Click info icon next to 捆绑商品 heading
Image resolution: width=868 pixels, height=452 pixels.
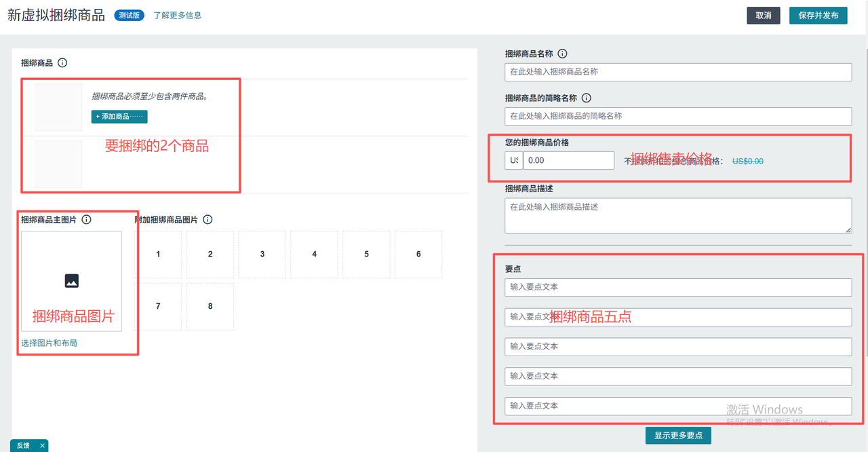(62, 63)
